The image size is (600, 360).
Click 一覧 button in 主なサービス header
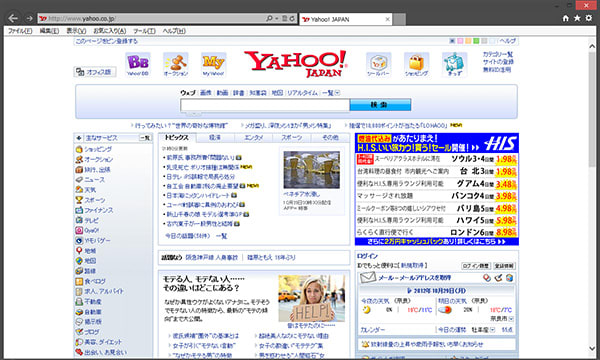(145, 138)
